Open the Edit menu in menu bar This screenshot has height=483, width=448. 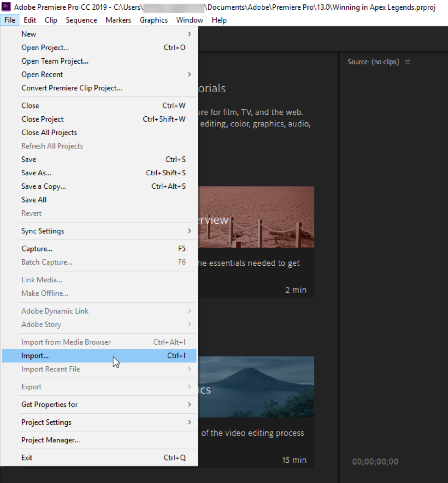click(x=30, y=20)
